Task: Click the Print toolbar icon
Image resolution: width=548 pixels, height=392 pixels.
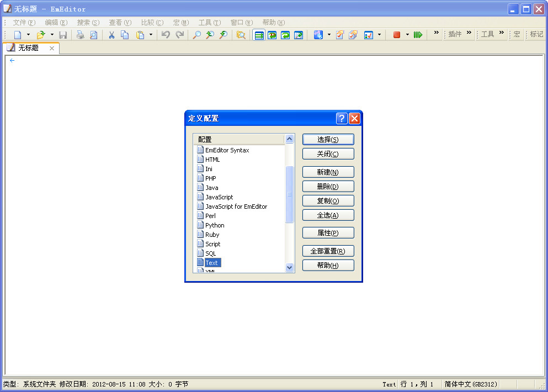Action: coord(80,35)
